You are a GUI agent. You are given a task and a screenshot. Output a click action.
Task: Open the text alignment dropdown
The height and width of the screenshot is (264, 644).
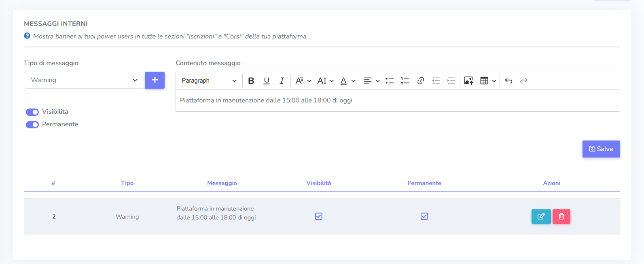pos(371,81)
